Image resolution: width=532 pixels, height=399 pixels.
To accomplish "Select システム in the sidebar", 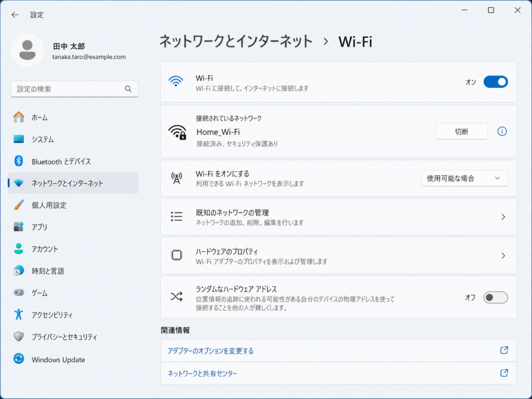I will (43, 139).
